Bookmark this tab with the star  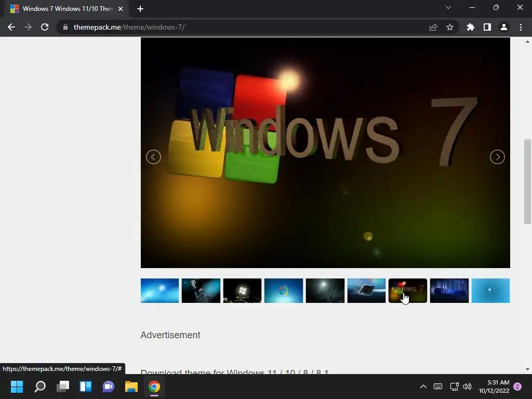[x=450, y=27]
